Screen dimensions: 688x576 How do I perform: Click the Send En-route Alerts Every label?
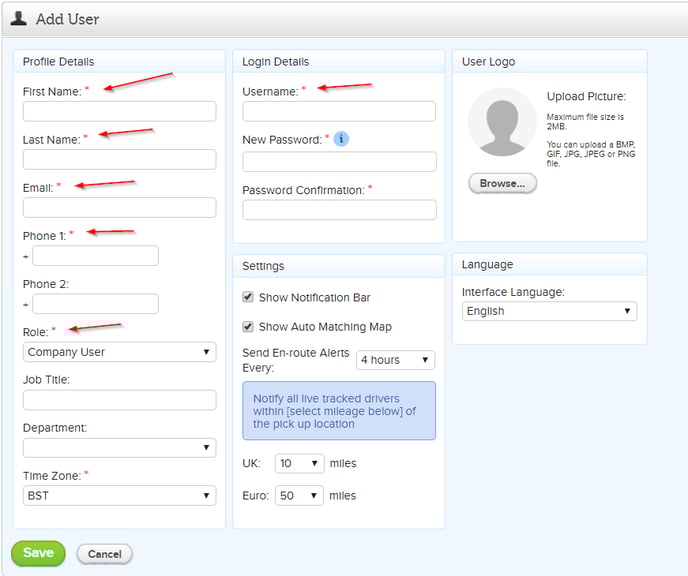[x=296, y=360]
